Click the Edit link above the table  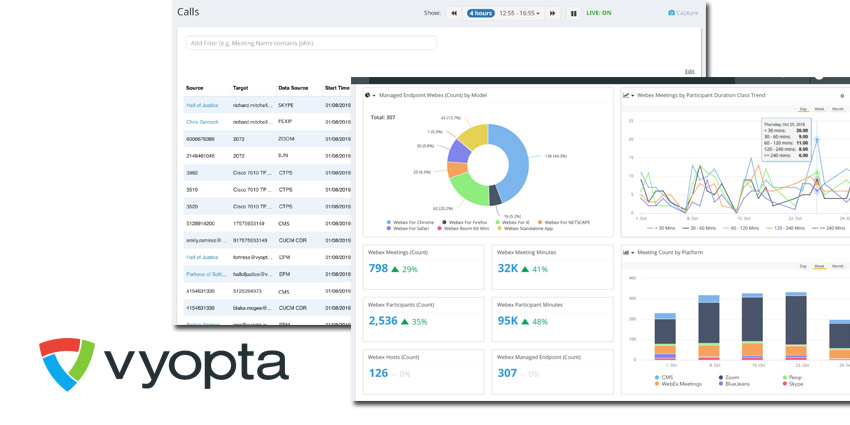689,71
